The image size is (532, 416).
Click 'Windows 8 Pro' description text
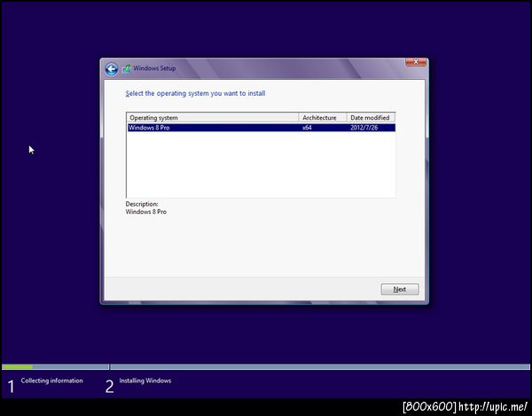click(x=146, y=212)
